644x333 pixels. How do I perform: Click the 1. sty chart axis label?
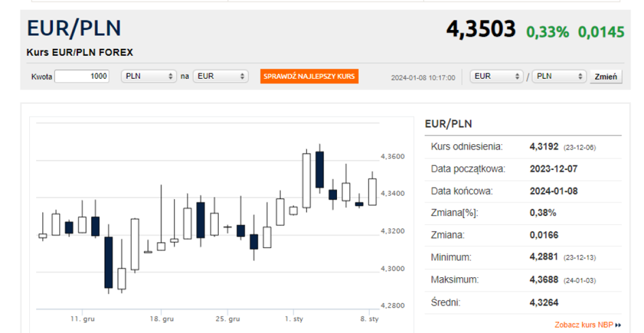294,319
